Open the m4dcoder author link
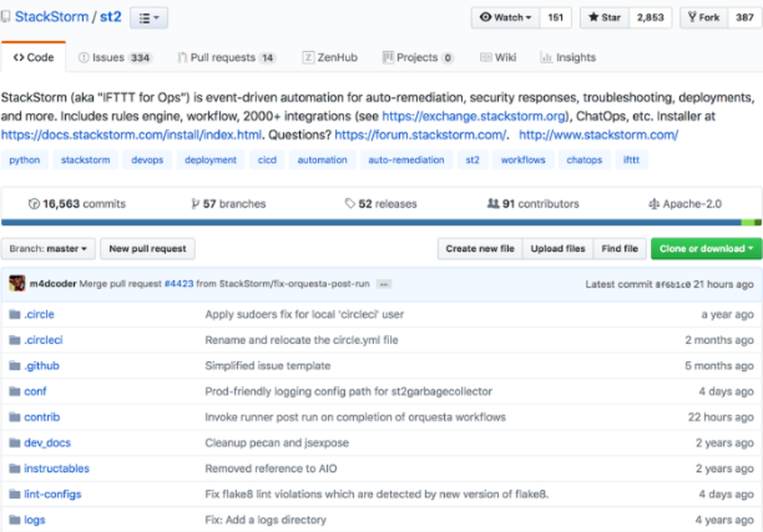 point(53,284)
